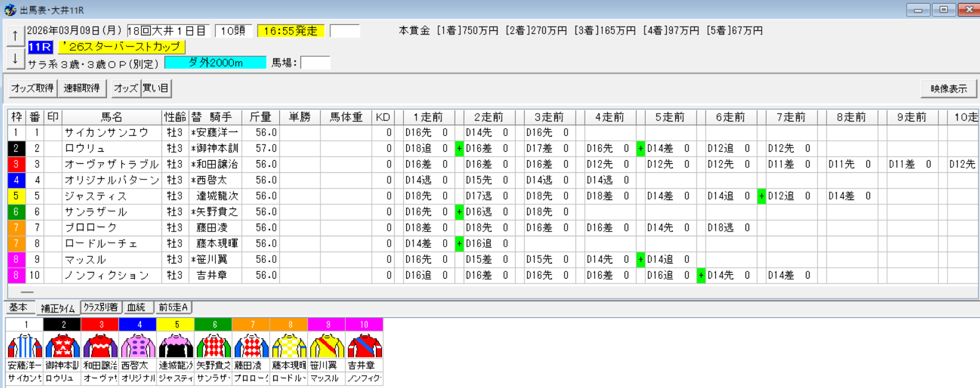980x388 pixels.
Task: Select horse オリジナルパターン name
Action: click(112, 180)
